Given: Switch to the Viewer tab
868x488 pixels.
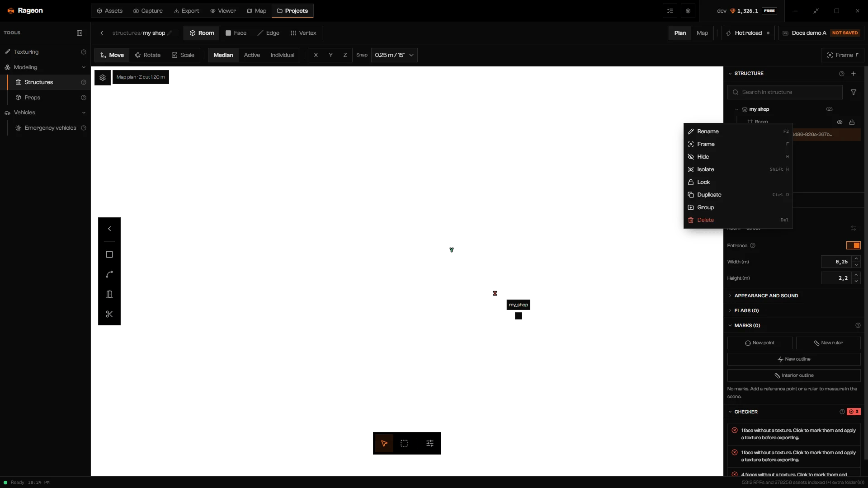Looking at the screenshot, I should [x=223, y=11].
